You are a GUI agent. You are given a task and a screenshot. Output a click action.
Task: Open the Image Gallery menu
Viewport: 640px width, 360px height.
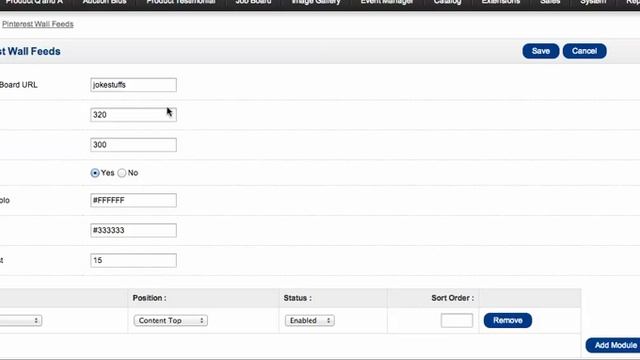[316, 2]
